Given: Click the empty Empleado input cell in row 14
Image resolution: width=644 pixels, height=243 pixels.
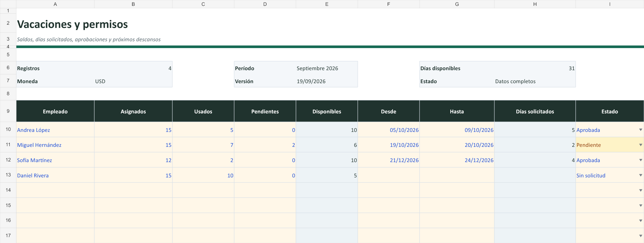Looking at the screenshot, I should (55, 190).
